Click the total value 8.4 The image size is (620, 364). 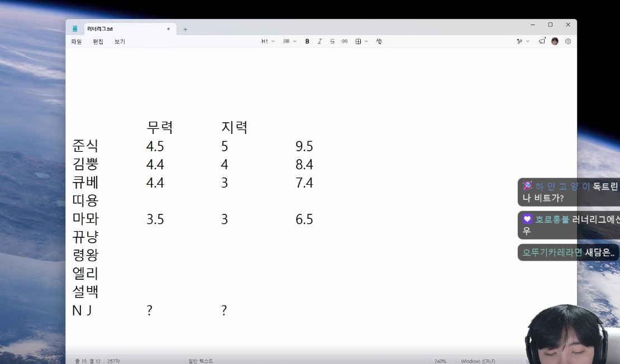[x=304, y=164]
